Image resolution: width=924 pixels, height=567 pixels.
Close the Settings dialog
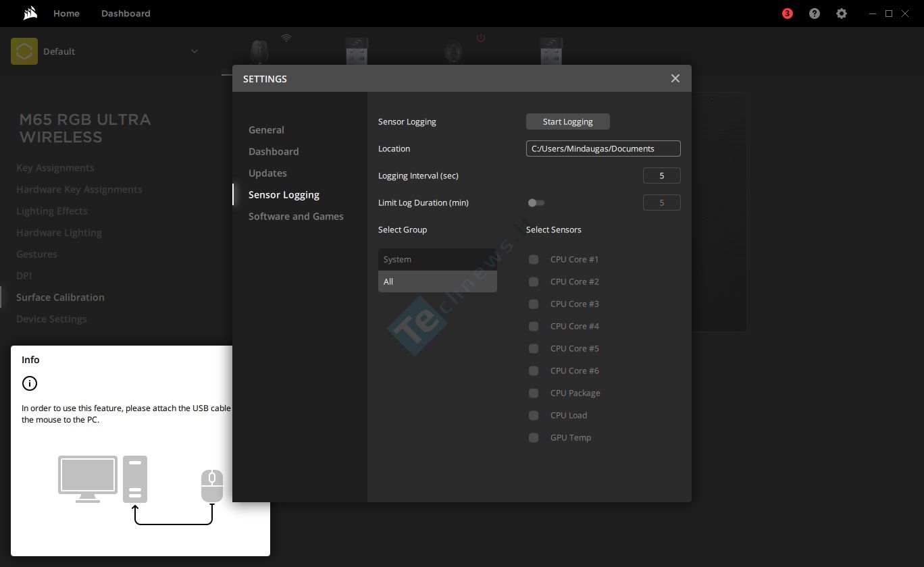point(675,78)
